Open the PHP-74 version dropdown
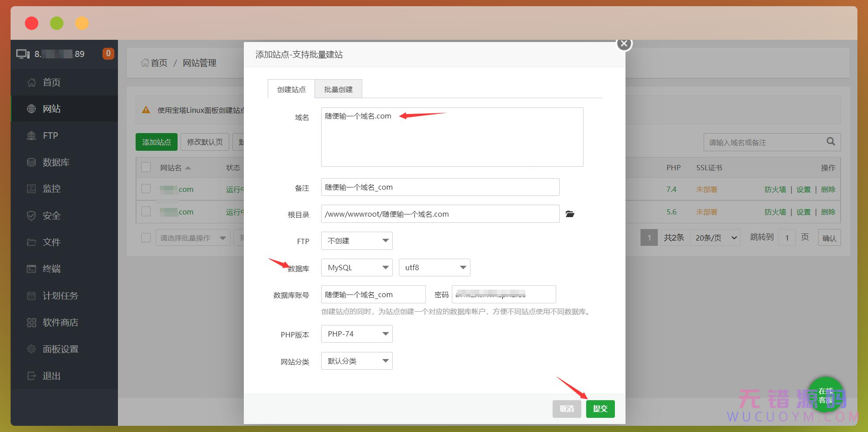 click(x=356, y=334)
